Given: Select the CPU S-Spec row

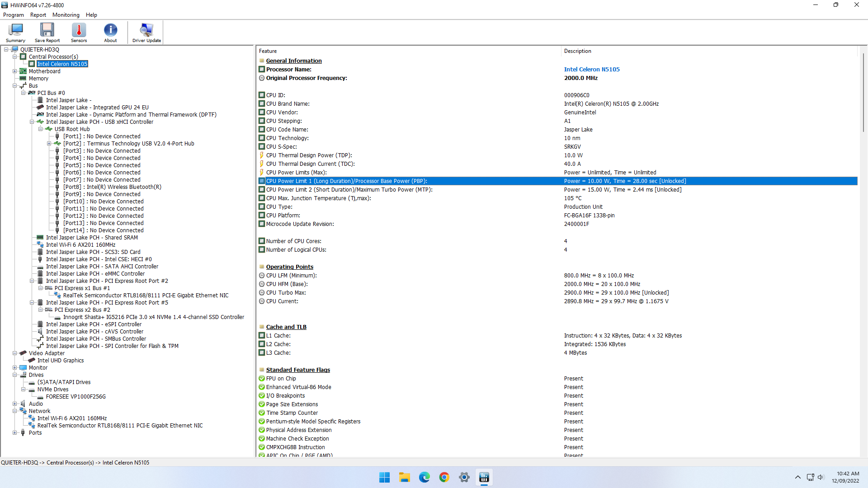Looking at the screenshot, I should pyautogui.click(x=557, y=147).
